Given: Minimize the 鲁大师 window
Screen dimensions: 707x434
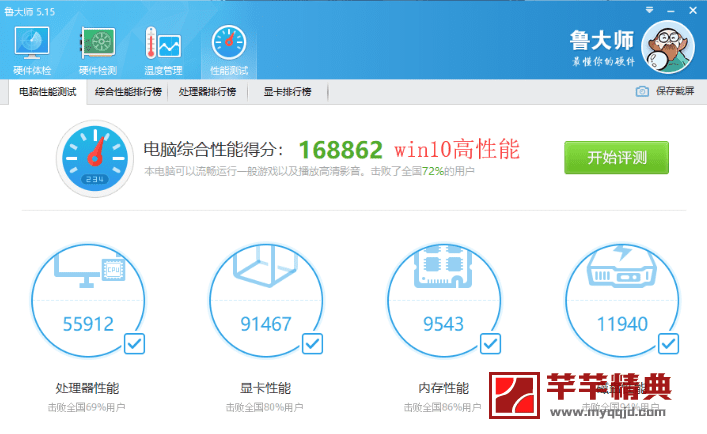Looking at the screenshot, I should pos(671,11).
